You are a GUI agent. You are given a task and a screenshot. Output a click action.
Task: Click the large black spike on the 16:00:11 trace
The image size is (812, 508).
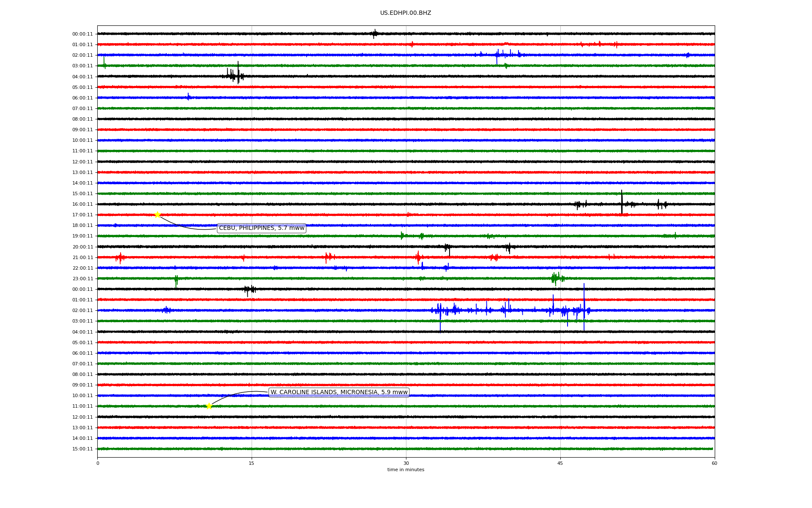pos(622,202)
